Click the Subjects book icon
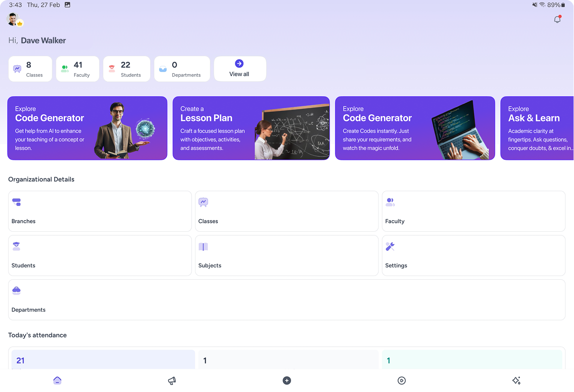The height and width of the screenshot is (392, 574). [x=203, y=246]
